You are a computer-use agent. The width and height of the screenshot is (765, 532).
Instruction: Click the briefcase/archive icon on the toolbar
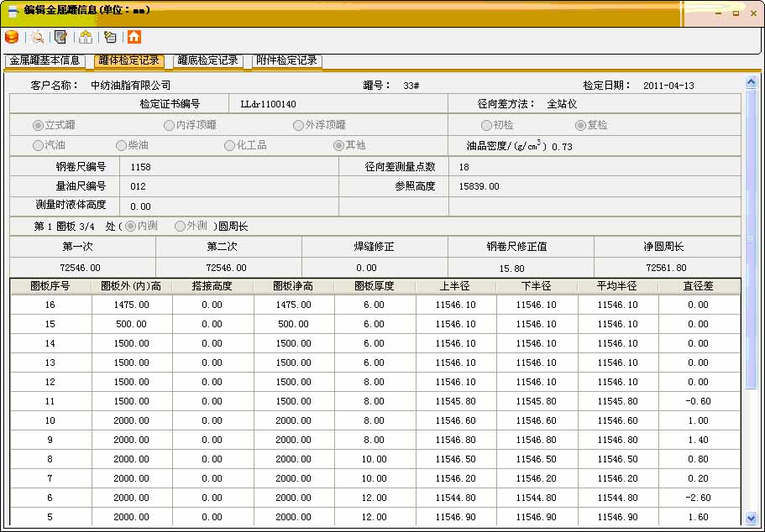(85, 37)
